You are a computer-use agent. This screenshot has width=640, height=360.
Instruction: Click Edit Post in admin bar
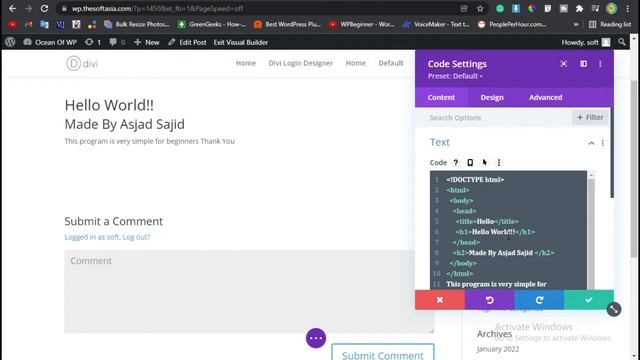pos(187,42)
